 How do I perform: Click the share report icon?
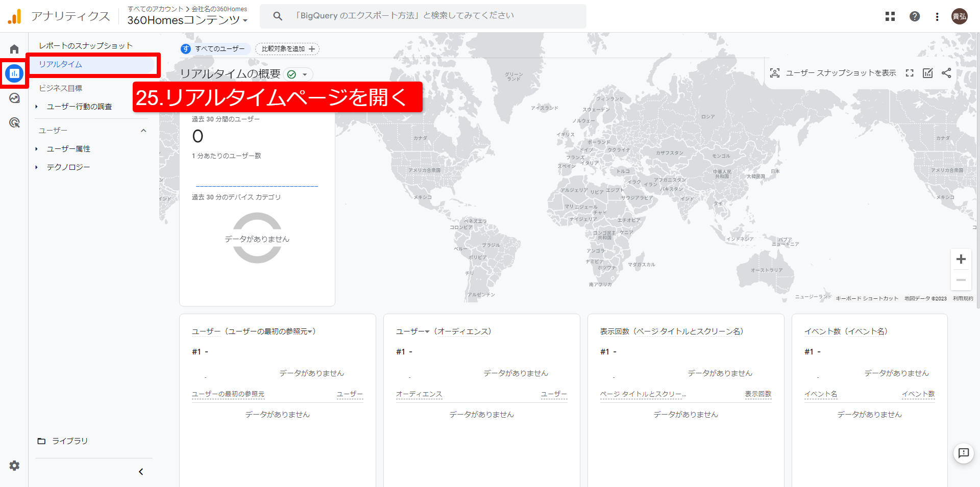(946, 73)
